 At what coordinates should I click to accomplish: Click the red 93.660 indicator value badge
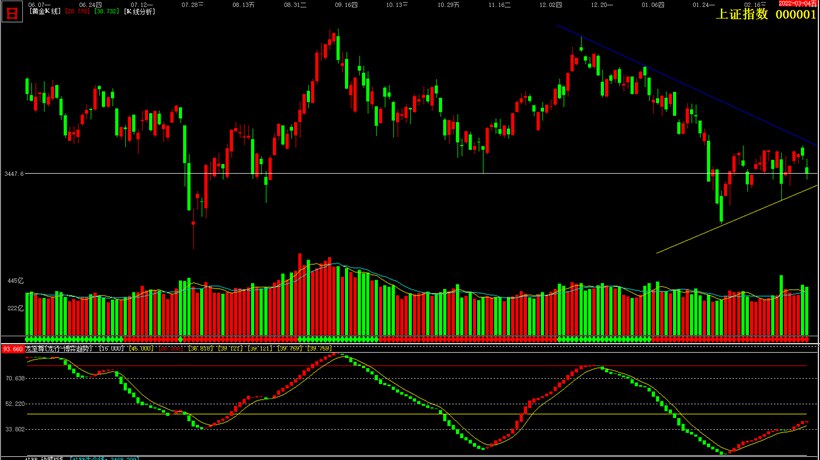pos(13,349)
